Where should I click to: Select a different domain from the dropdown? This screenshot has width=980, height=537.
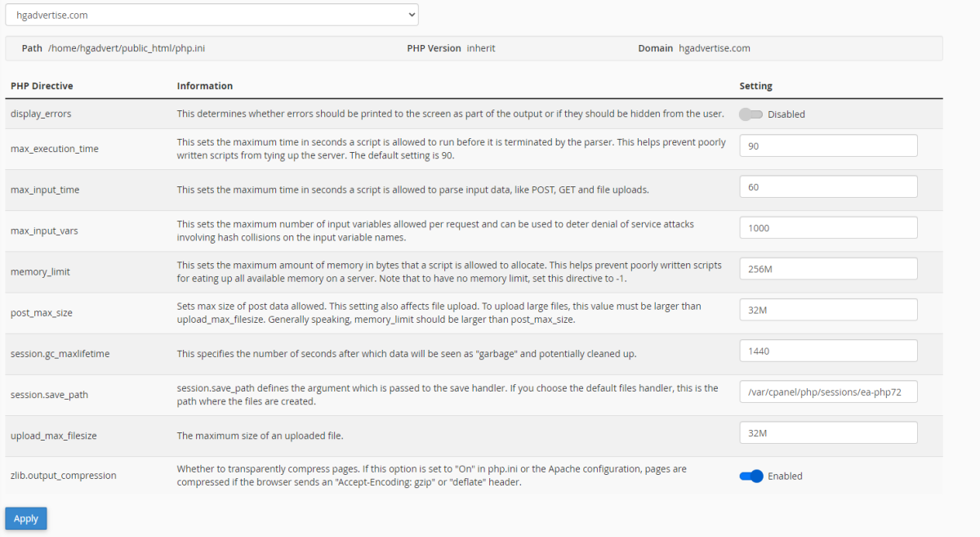pos(212,15)
